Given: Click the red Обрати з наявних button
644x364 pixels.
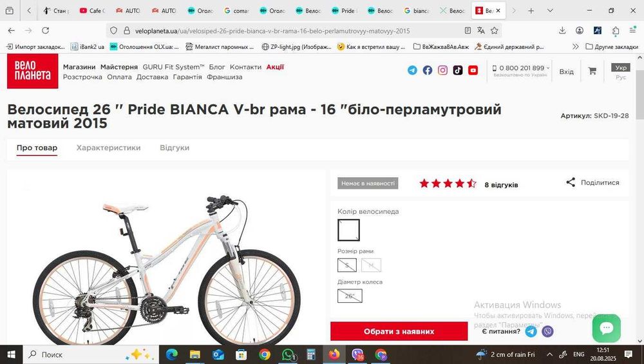Looking at the screenshot, I should click(399, 331).
